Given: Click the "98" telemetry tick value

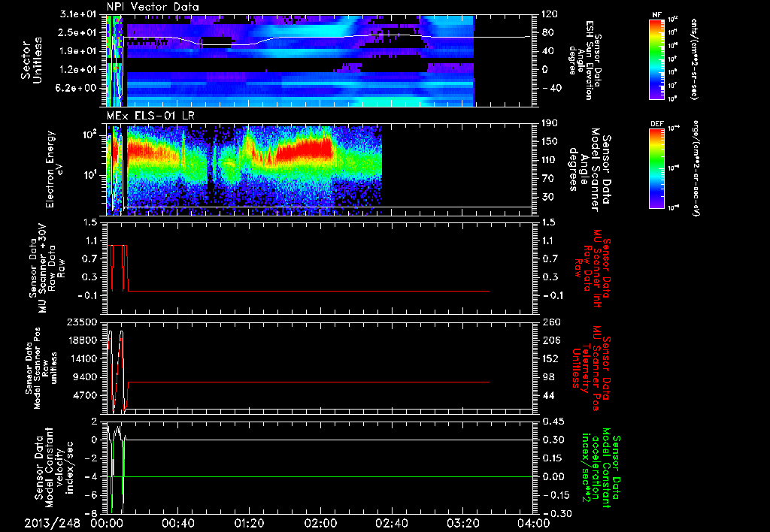Looking at the screenshot, I should (x=547, y=377).
